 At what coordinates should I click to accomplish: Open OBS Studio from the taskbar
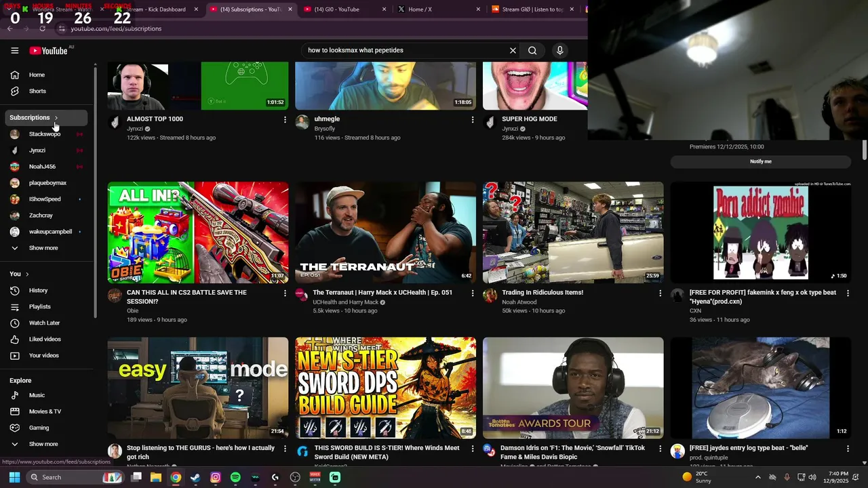coord(295,477)
